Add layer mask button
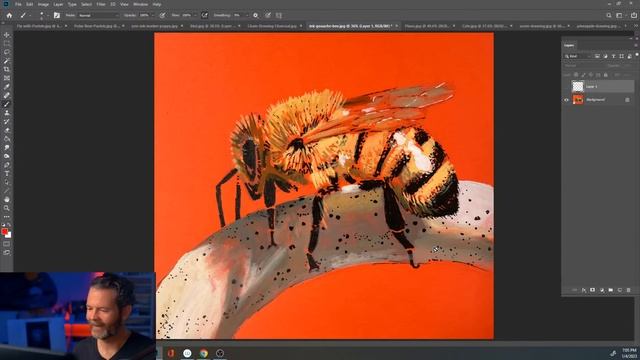This screenshot has height=360, width=640. pyautogui.click(x=593, y=290)
